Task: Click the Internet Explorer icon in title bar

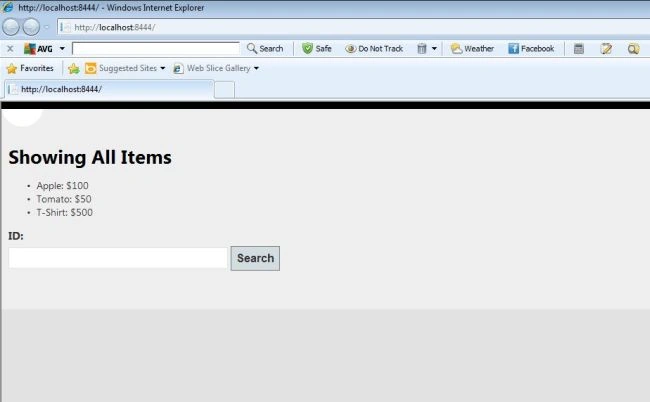Action: (x=7, y=7)
